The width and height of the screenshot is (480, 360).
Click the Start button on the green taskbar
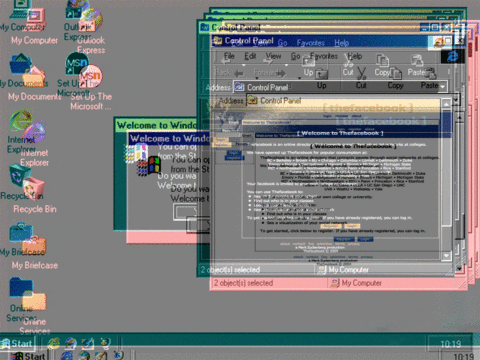click(17, 343)
